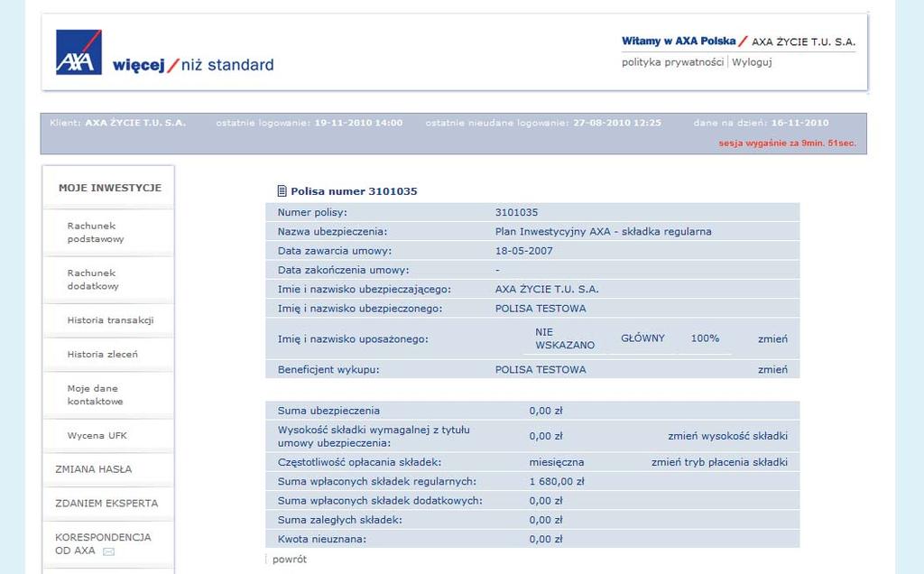Image resolution: width=924 pixels, height=574 pixels.
Task: Log out using Wyloguj link
Action: pyautogui.click(x=752, y=62)
